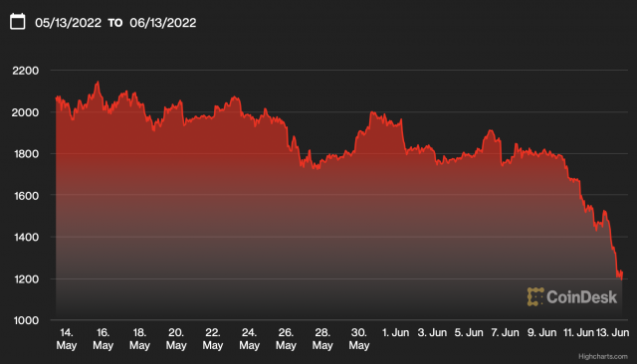
Task: Select the 1600 y-axis label
Action: point(26,196)
